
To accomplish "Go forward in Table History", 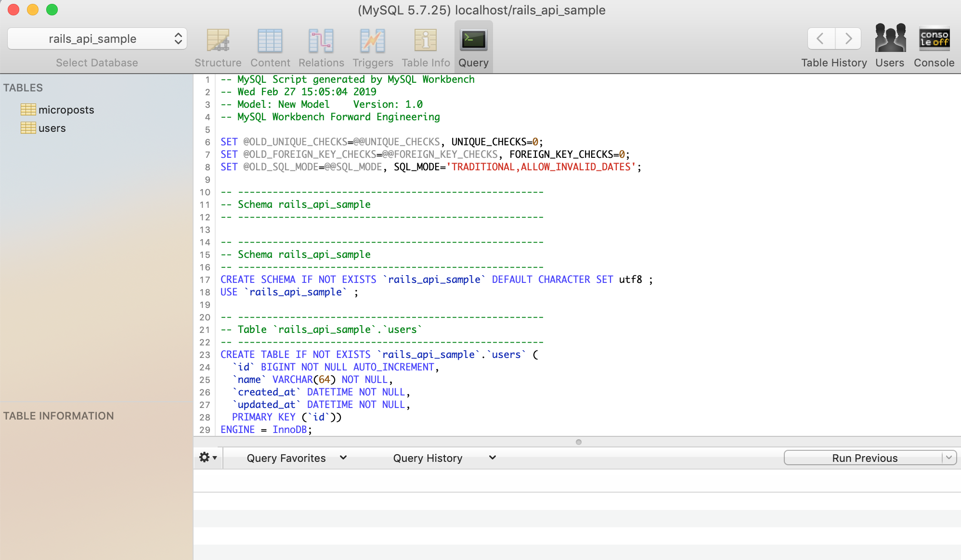I will pyautogui.click(x=848, y=38).
